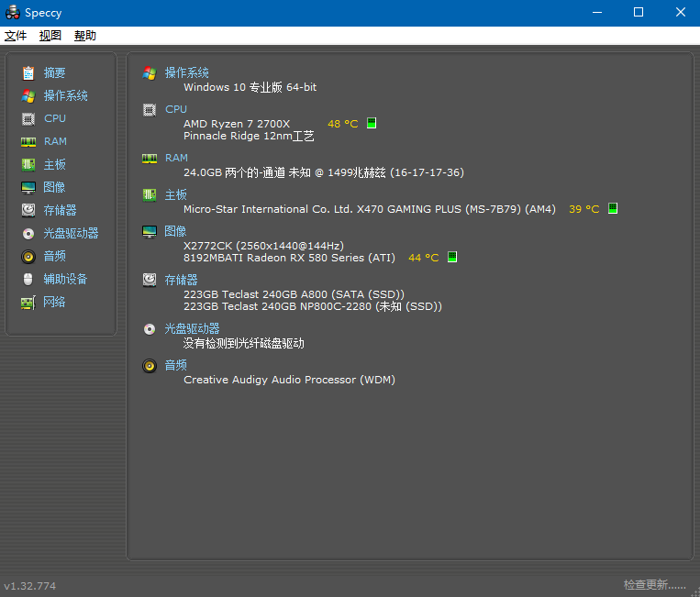Open RAM section via sidebar memory icon

(x=28, y=141)
